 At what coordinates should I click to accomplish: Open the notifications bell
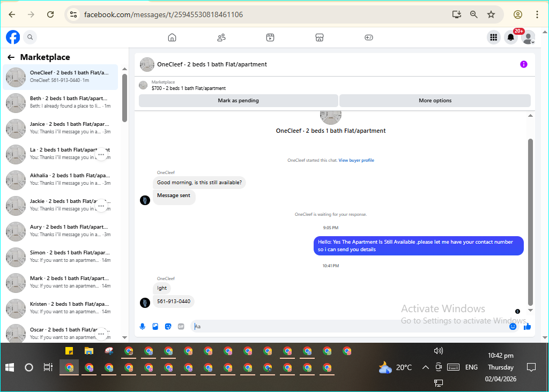point(511,37)
